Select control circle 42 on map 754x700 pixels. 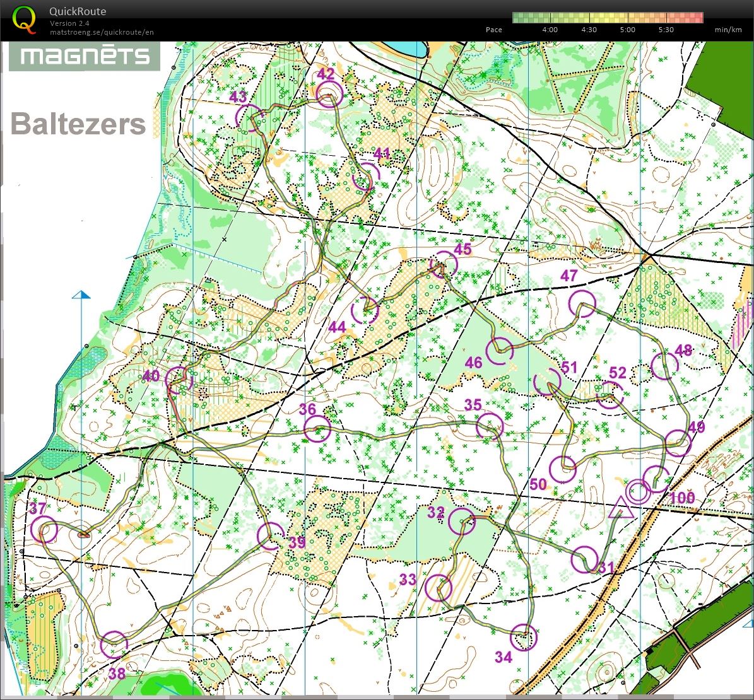pyautogui.click(x=329, y=95)
